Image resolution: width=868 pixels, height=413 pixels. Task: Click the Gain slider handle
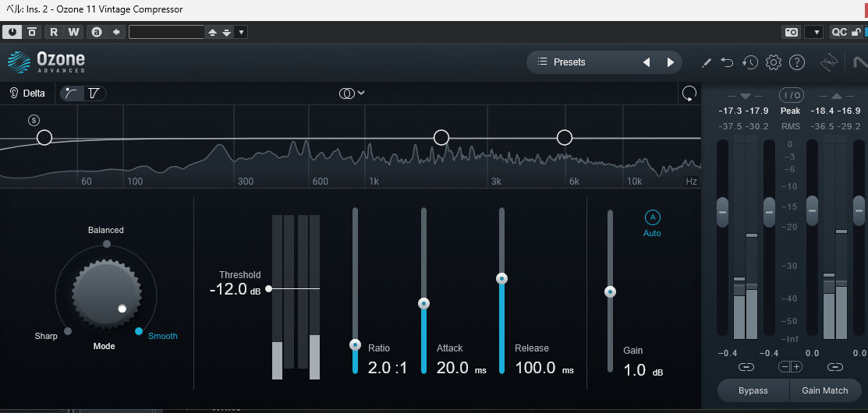coord(610,292)
